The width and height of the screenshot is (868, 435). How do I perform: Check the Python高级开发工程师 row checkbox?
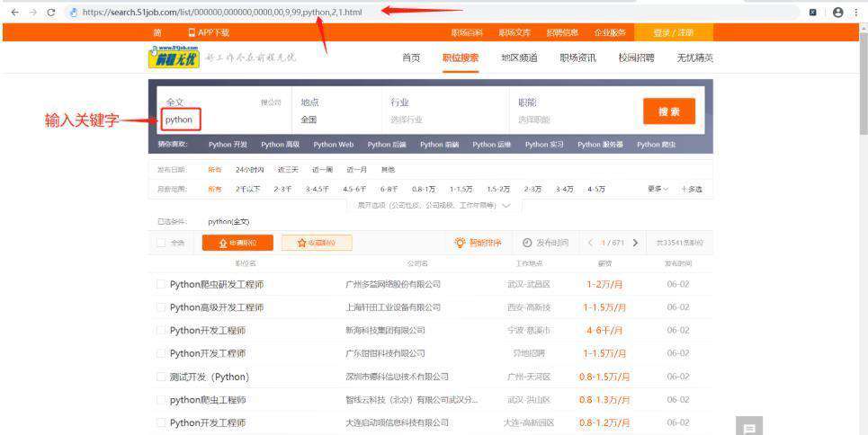[x=161, y=307]
